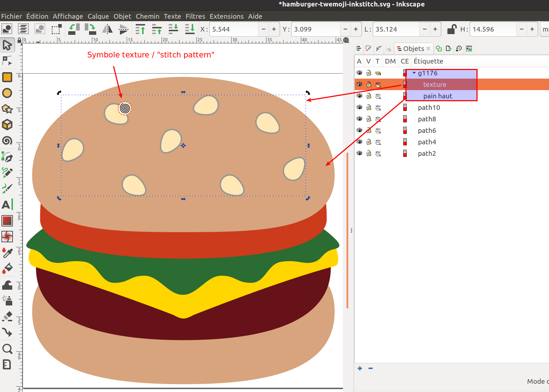Lock the path4 object
The height and width of the screenshot is (392, 549).
click(x=369, y=142)
